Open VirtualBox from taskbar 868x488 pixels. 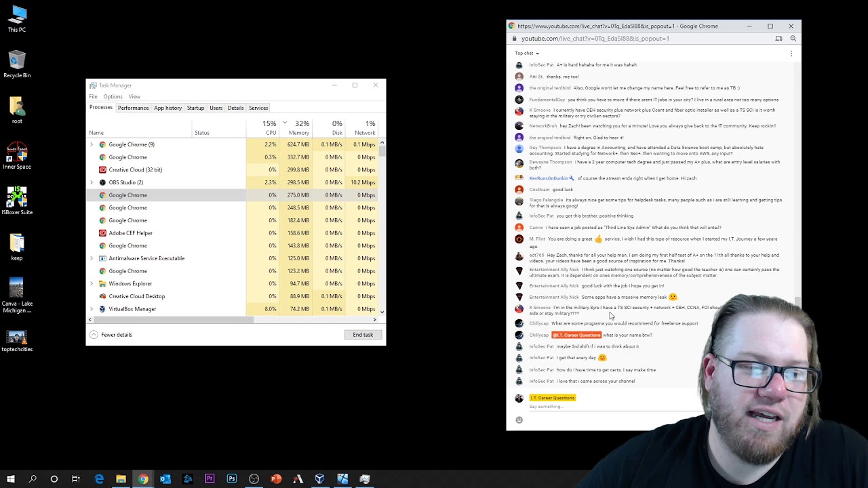tap(320, 479)
